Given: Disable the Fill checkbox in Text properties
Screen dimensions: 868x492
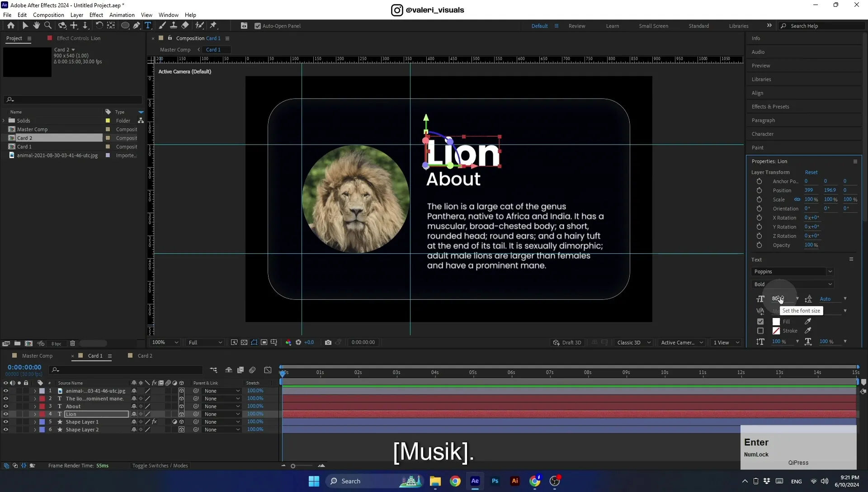Looking at the screenshot, I should click(x=760, y=322).
